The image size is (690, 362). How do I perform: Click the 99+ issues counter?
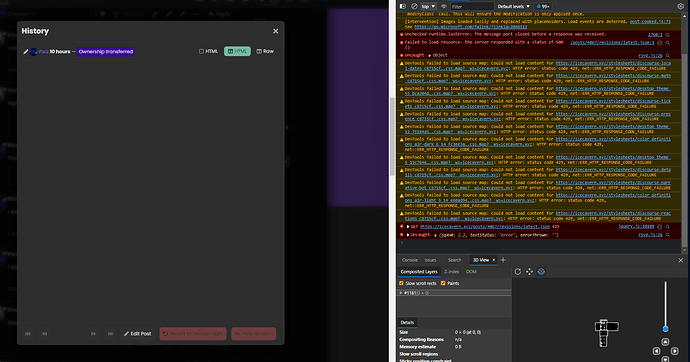coord(543,7)
